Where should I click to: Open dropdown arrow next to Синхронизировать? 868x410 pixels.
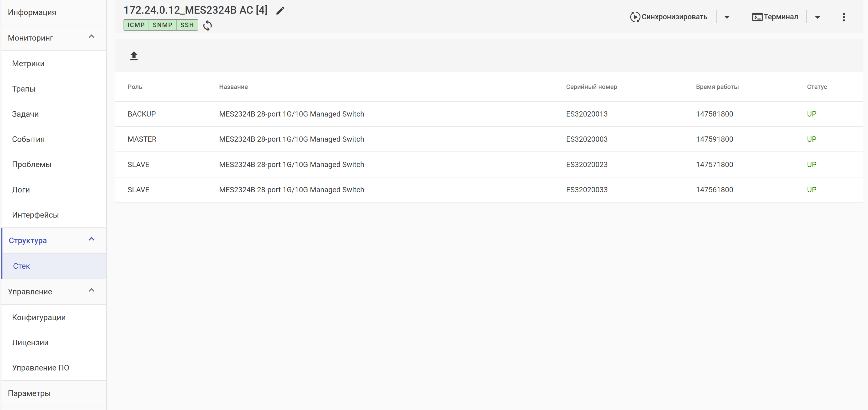tap(727, 17)
